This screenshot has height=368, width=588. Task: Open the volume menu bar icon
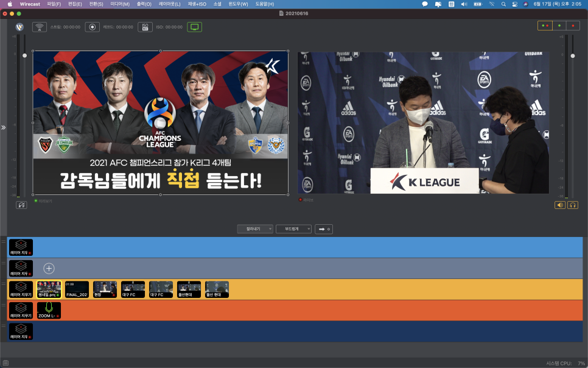[464, 4]
